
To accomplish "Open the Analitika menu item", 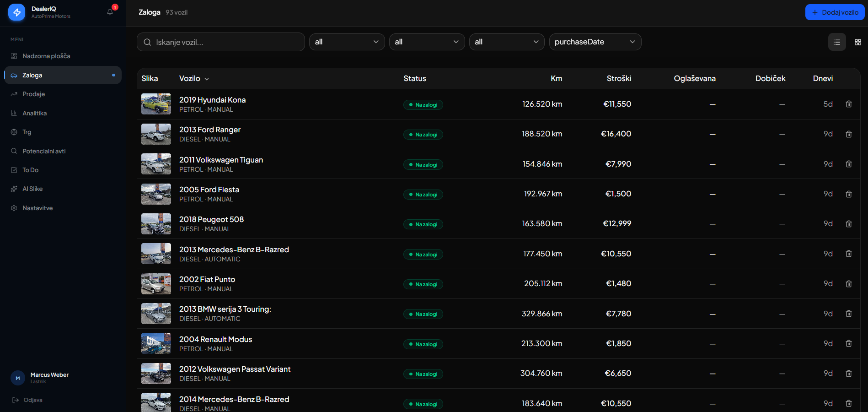I will point(35,114).
